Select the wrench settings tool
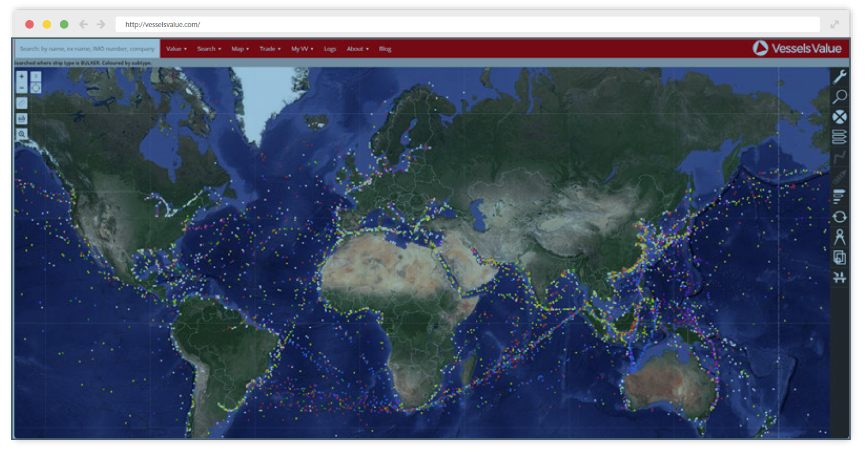Image resolution: width=868 pixels, height=458 pixels. (839, 75)
